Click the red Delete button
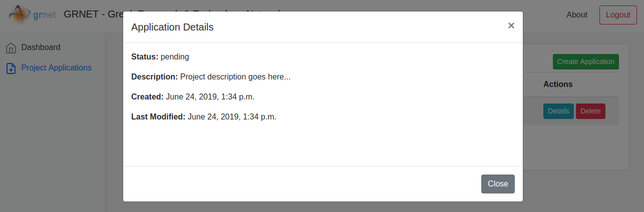The height and width of the screenshot is (212, 644). pos(590,111)
